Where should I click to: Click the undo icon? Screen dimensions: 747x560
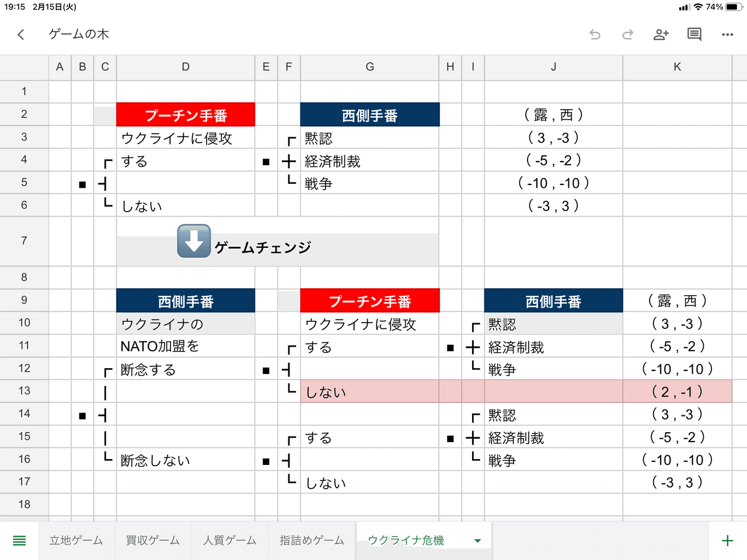[595, 34]
